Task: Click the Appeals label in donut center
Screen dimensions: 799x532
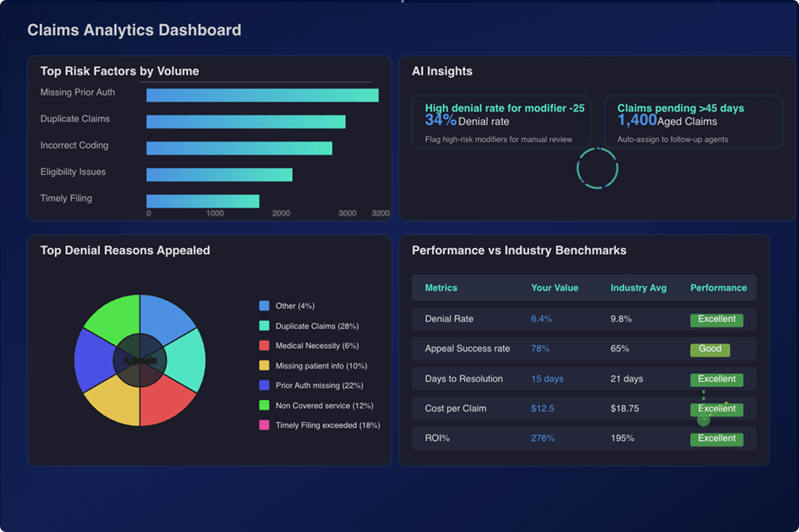Action: tap(140, 360)
